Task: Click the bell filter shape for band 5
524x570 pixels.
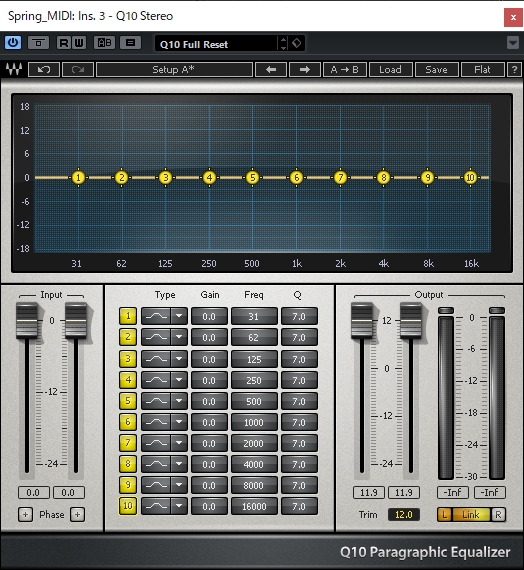Action: tap(156, 401)
